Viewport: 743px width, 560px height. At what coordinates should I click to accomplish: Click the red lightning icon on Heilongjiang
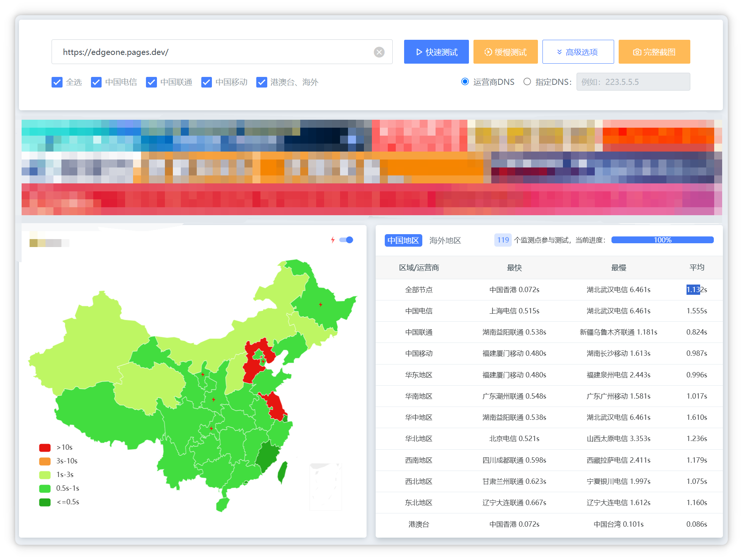[321, 304]
